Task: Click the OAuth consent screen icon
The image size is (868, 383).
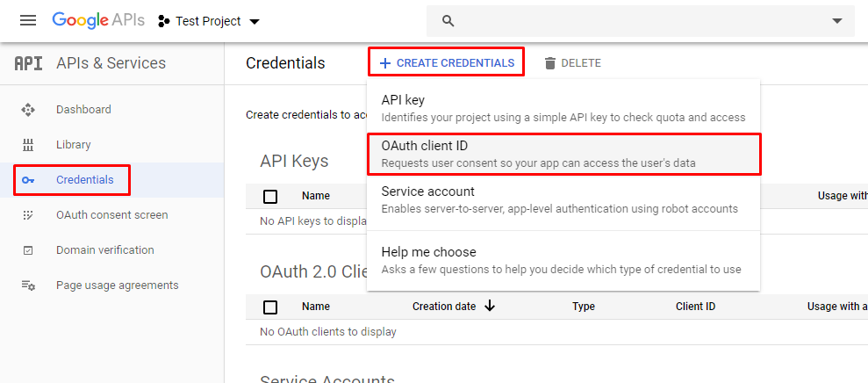Action: point(28,215)
